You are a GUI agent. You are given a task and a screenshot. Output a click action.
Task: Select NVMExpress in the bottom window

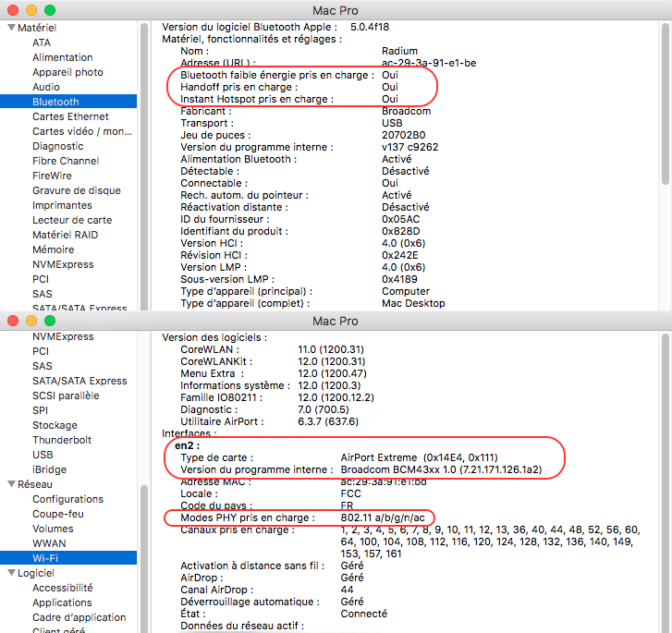(63, 336)
